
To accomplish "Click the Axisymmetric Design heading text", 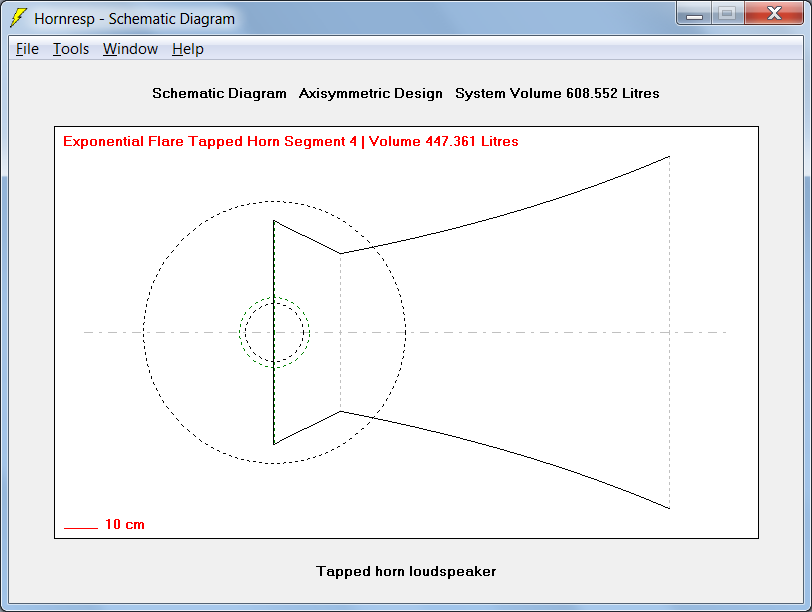I will click(371, 93).
